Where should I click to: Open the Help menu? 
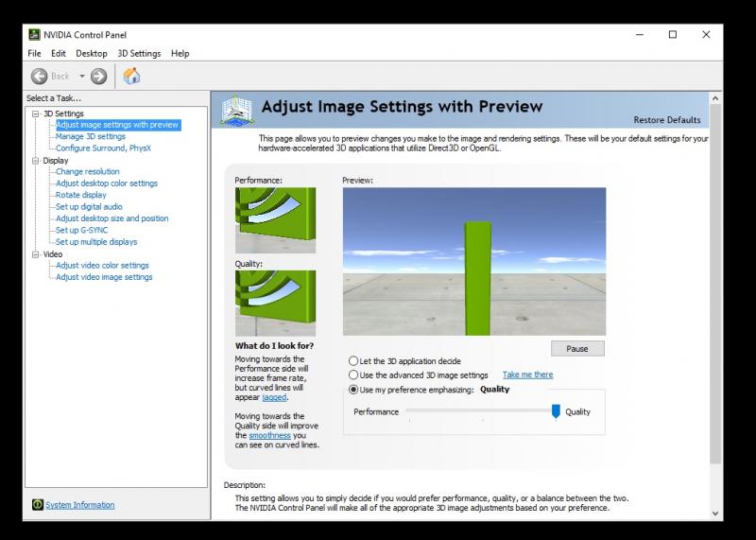click(180, 54)
